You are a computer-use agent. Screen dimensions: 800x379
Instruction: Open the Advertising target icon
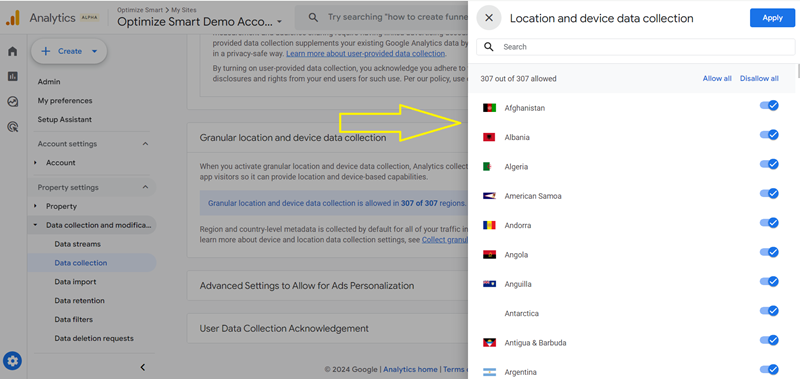(x=13, y=127)
